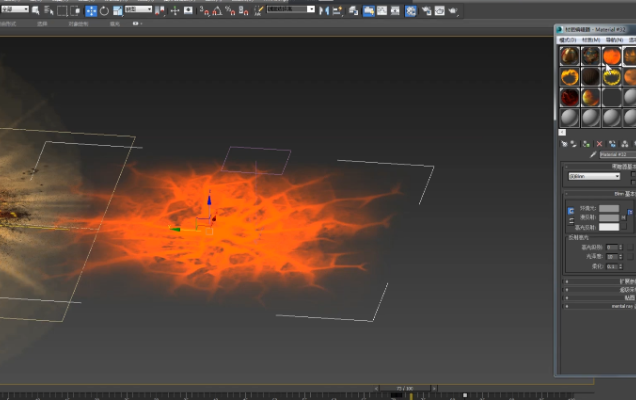
Task: Open Curve Editor
Action: pyautogui.click(x=382, y=11)
